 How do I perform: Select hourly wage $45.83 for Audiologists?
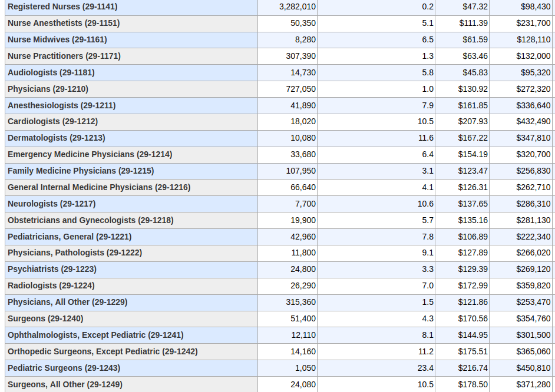coord(475,73)
